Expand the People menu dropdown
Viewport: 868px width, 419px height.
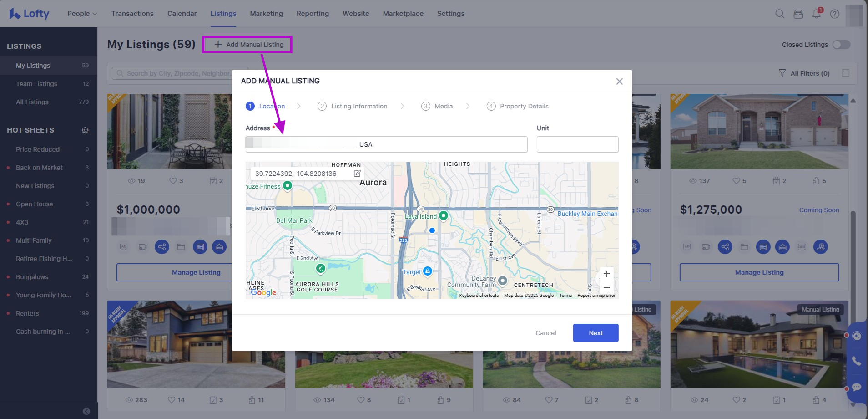point(82,14)
